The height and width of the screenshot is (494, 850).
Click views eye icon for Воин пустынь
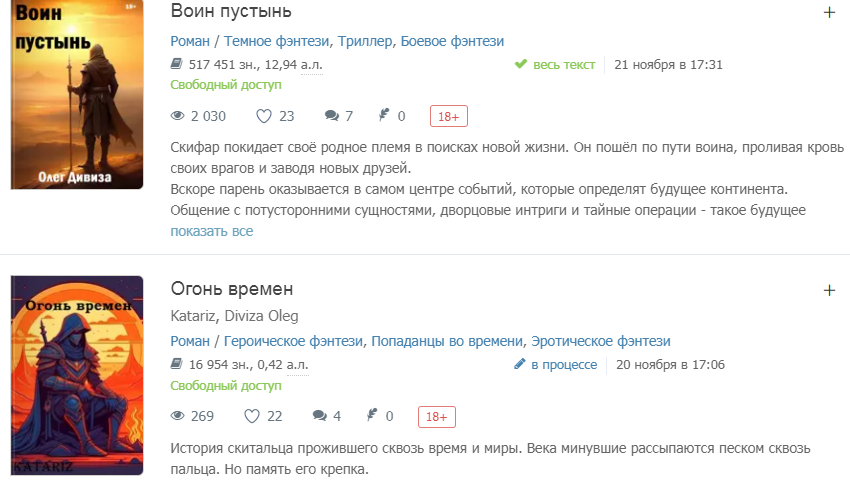[179, 116]
